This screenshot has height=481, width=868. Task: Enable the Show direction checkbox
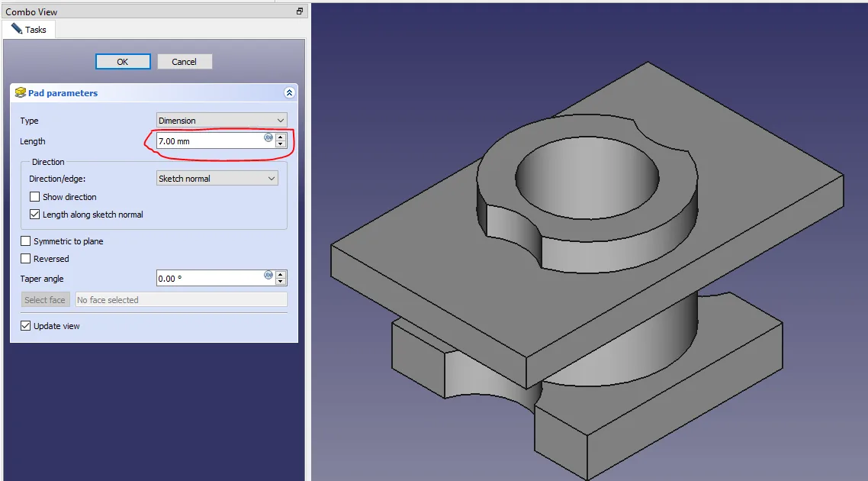(x=35, y=197)
